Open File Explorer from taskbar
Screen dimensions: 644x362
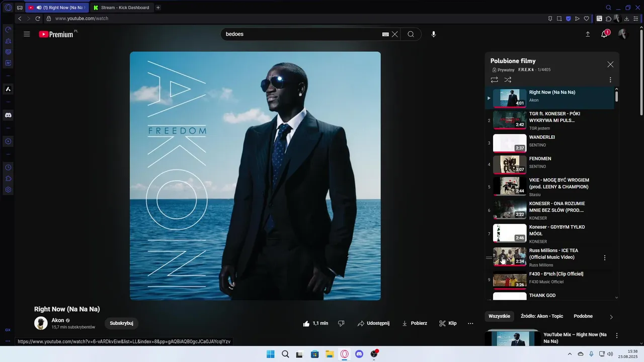(330, 354)
